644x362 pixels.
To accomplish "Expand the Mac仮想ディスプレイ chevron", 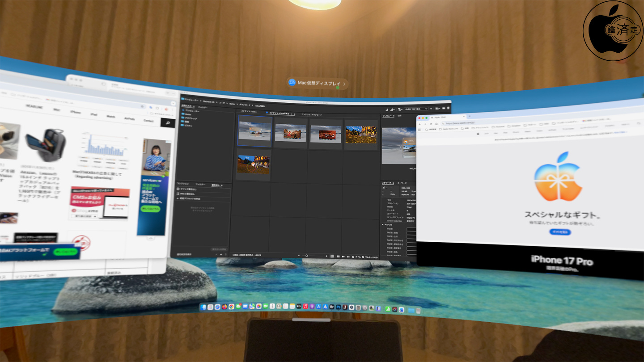I will 344,84.
